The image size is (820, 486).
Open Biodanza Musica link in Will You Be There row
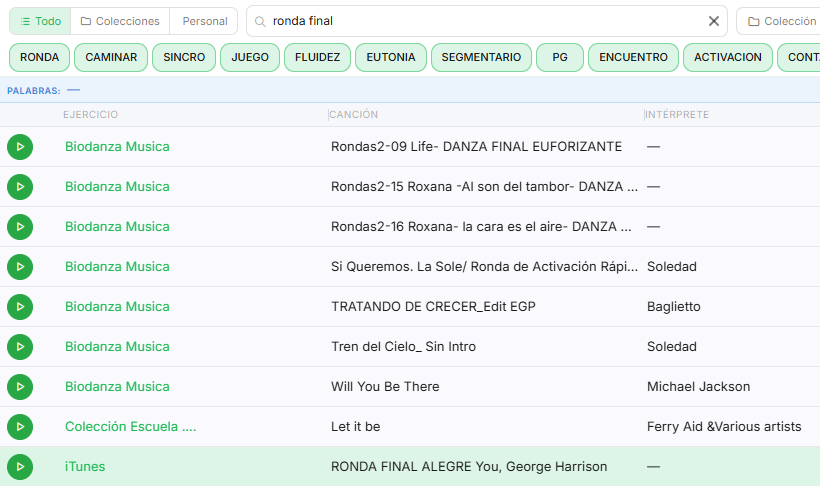click(x=117, y=387)
